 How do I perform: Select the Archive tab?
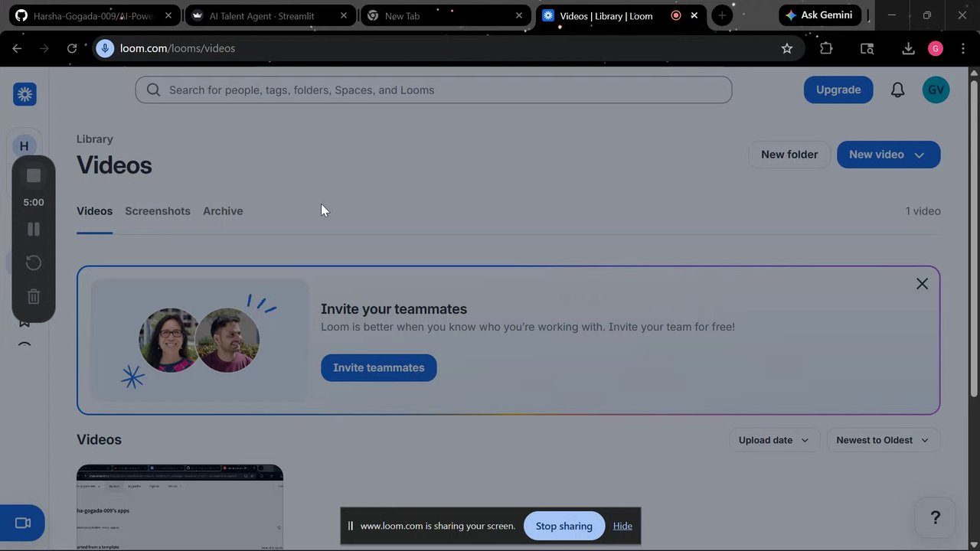[223, 211]
